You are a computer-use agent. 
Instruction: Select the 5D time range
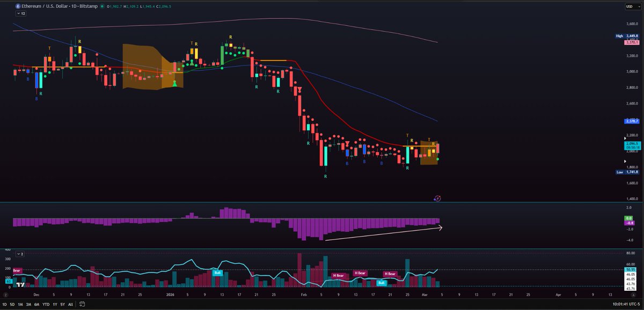[x=13, y=304]
